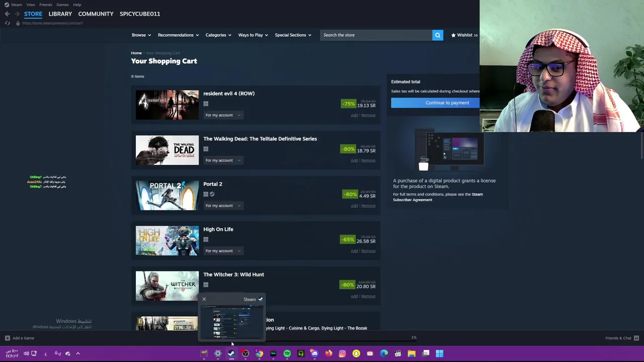Open the Steam taskbar preview thumbnail
Viewport: 644px width, 362px height.
pos(231,322)
